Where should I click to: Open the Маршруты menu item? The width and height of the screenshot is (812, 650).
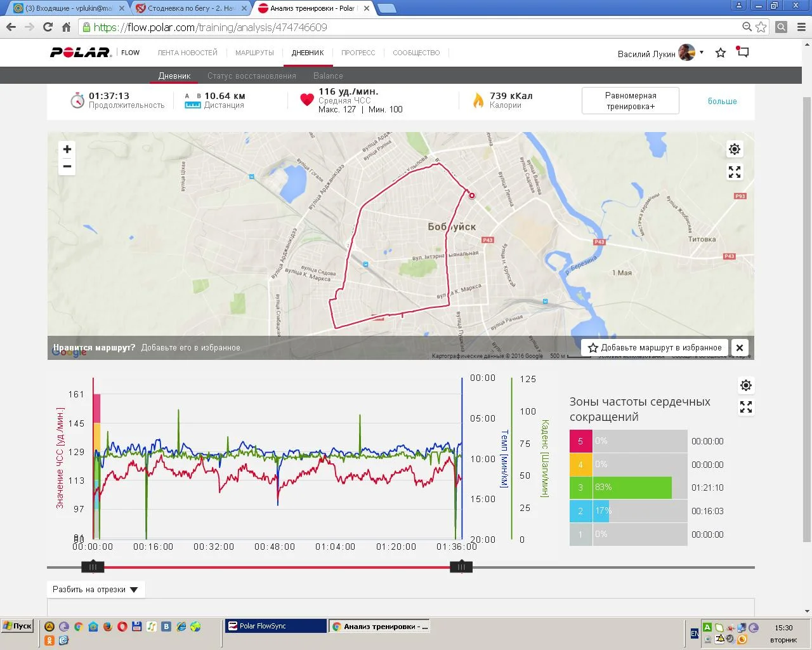pyautogui.click(x=254, y=53)
